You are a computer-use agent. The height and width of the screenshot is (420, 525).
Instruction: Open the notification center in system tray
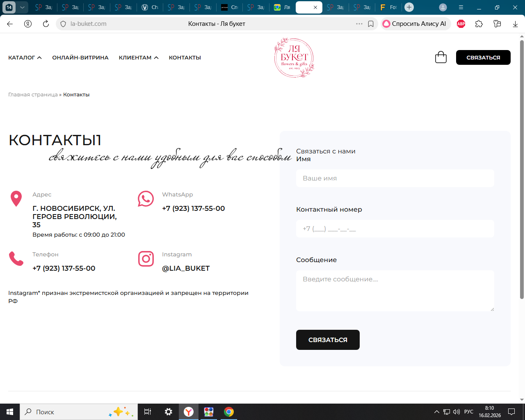click(x=511, y=412)
